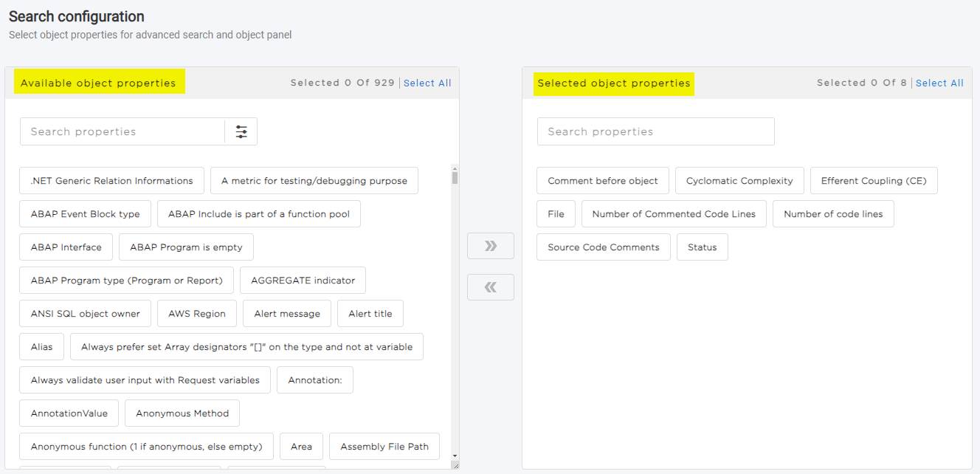
Task: Toggle the AWS Region property chip
Action: click(196, 314)
